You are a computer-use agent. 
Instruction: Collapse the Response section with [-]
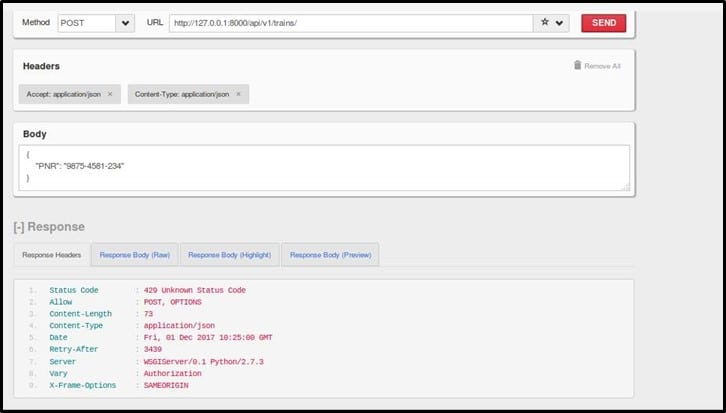tap(18, 227)
